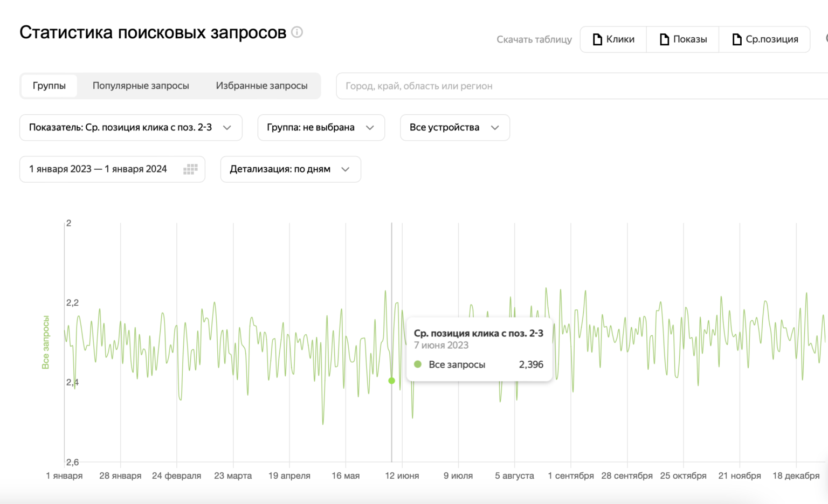828x504 pixels.
Task: Click the Все запросы vertical axis label
Action: click(46, 342)
